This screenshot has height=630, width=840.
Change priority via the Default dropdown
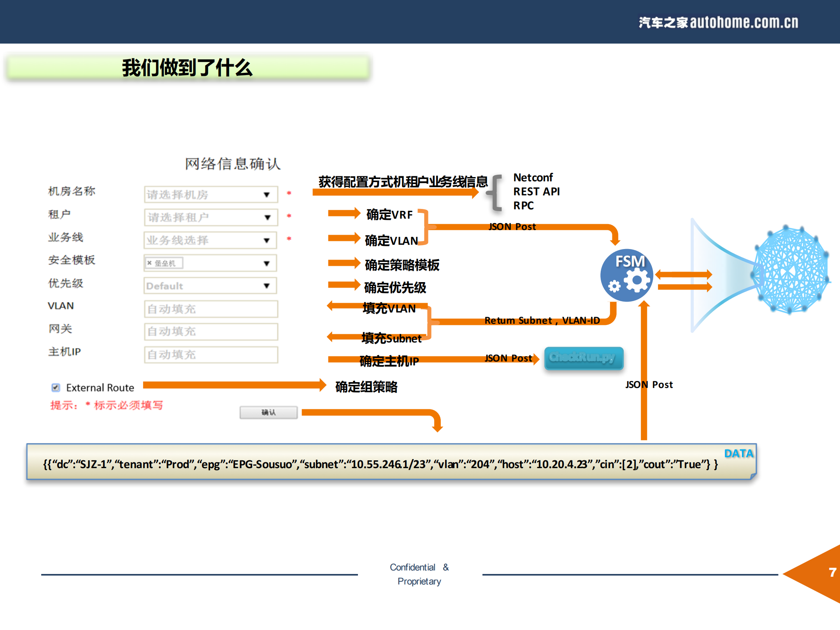click(266, 285)
